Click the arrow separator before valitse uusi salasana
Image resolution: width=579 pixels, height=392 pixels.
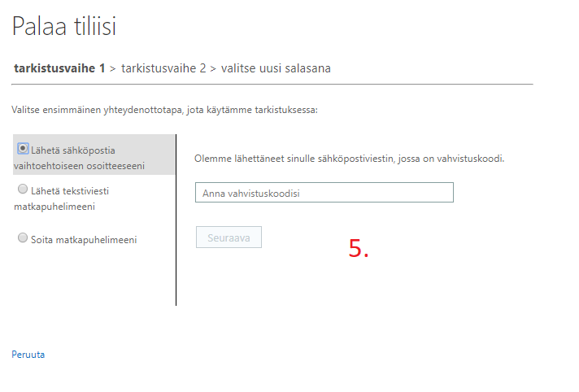coord(213,68)
